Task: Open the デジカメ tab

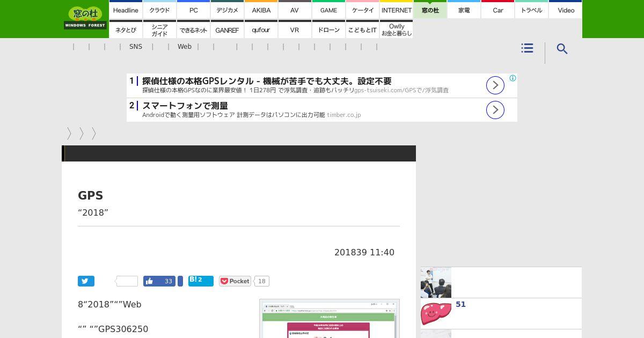Action: coord(227,10)
